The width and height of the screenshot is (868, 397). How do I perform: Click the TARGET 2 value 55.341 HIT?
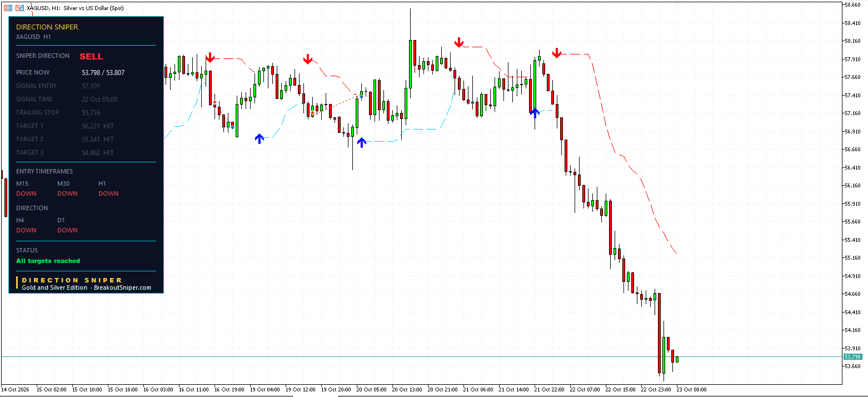click(x=98, y=139)
